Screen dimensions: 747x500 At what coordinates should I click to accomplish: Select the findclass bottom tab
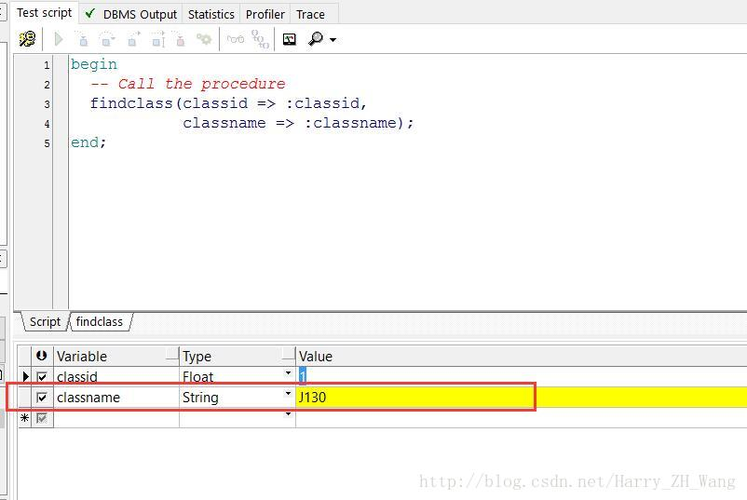tap(99, 322)
